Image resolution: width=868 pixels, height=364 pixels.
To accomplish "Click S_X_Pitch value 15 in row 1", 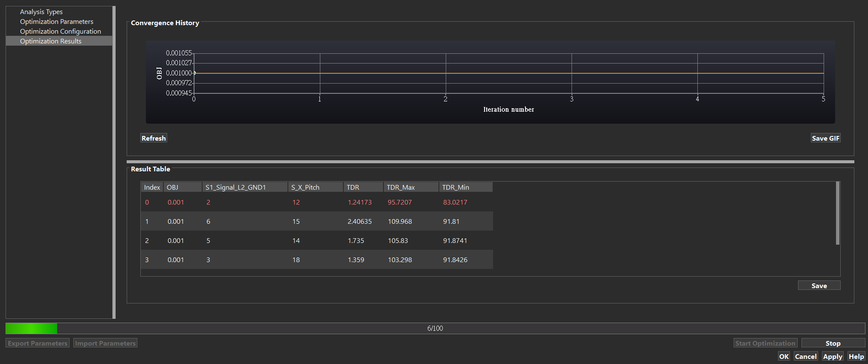I will point(296,222).
